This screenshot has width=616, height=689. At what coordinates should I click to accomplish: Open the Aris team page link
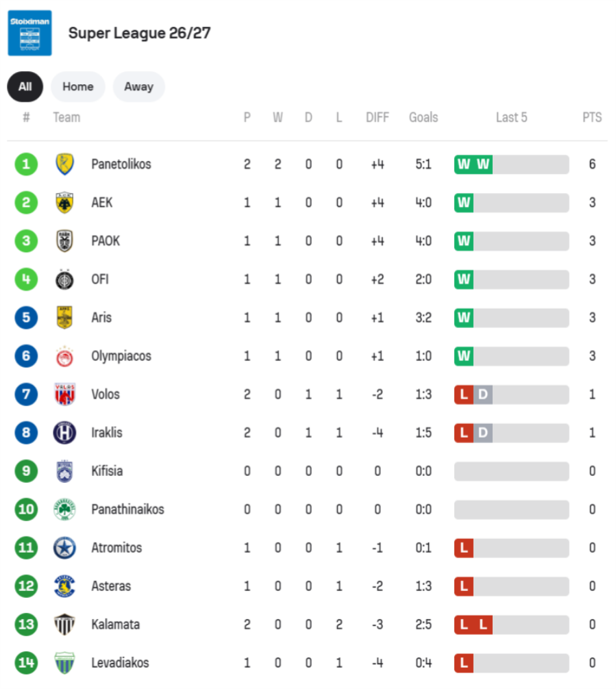(x=101, y=318)
